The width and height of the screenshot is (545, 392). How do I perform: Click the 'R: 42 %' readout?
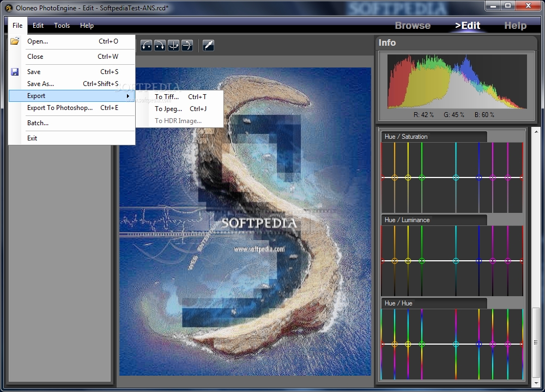(423, 115)
